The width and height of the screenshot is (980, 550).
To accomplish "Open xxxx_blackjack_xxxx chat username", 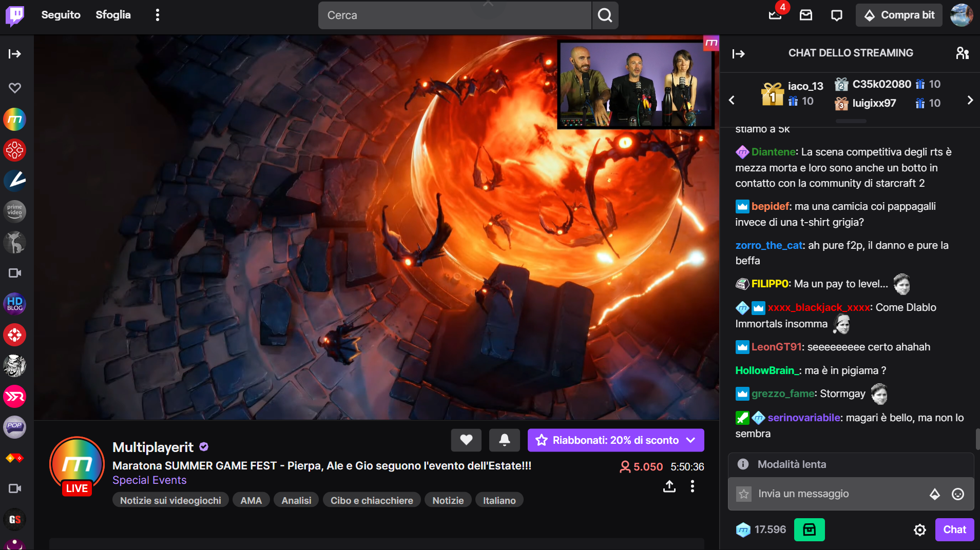I will click(818, 307).
